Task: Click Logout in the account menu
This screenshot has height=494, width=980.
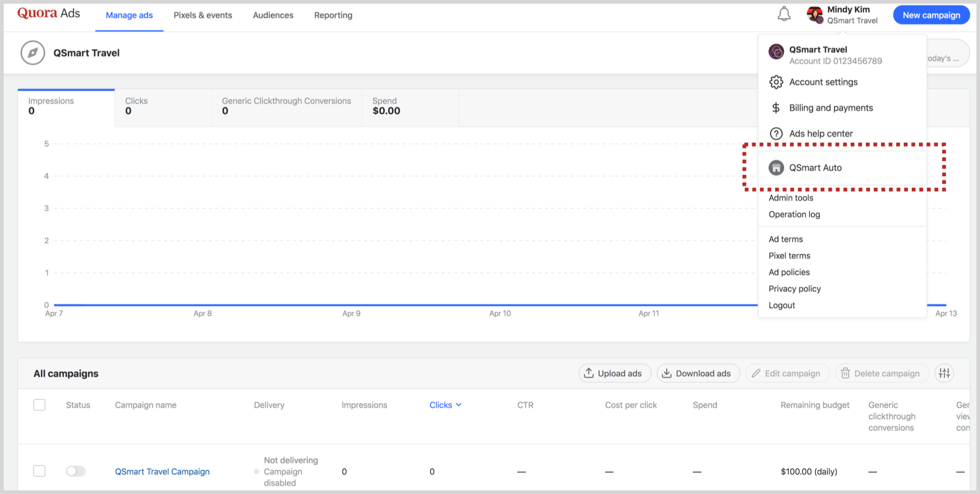Action: tap(782, 305)
